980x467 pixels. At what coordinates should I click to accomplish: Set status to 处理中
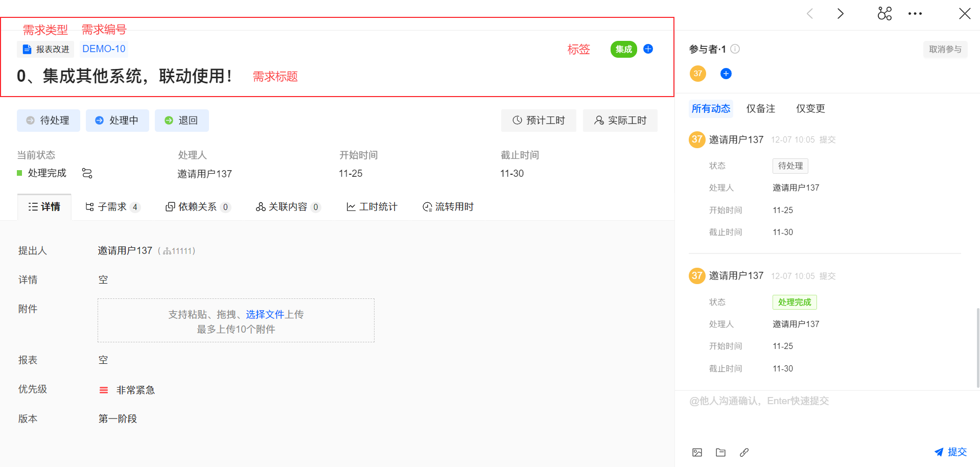pyautogui.click(x=118, y=121)
